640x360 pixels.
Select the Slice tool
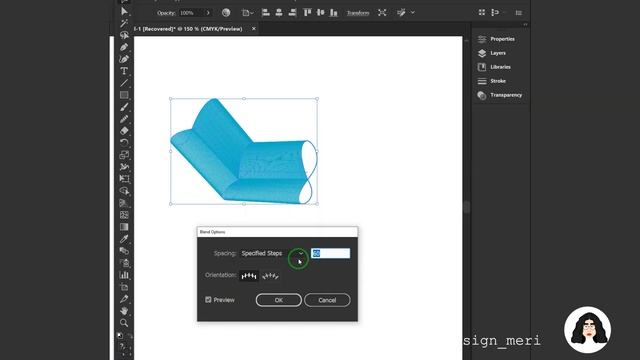click(x=124, y=299)
